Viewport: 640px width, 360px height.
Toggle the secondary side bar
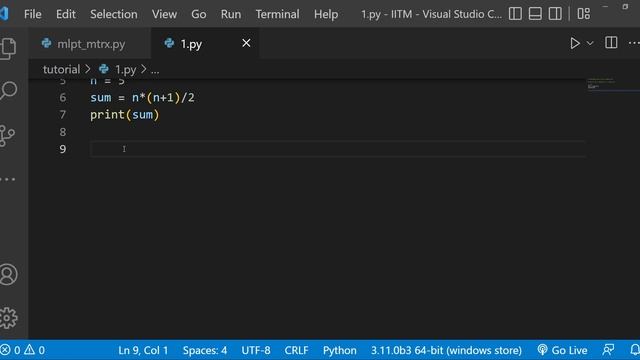pyautogui.click(x=555, y=14)
